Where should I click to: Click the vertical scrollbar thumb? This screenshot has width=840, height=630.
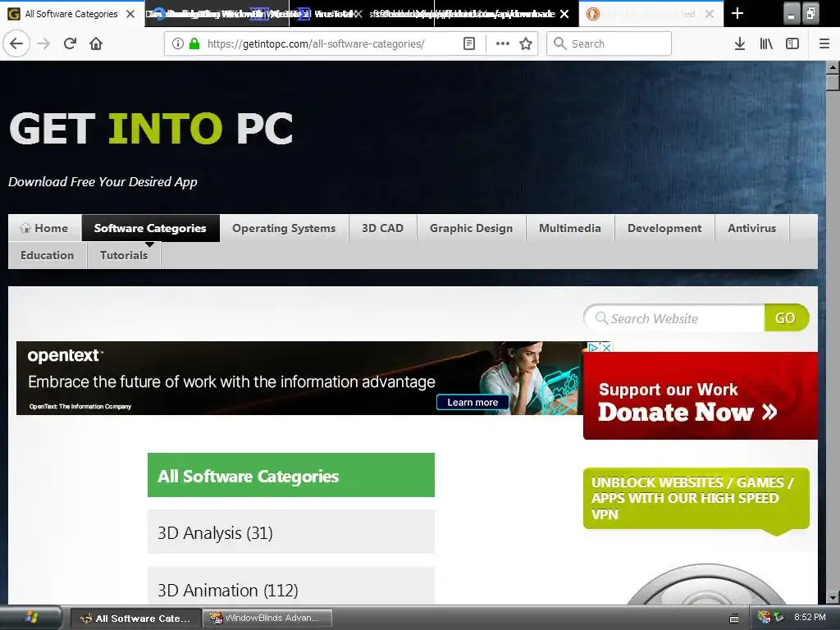point(832,82)
